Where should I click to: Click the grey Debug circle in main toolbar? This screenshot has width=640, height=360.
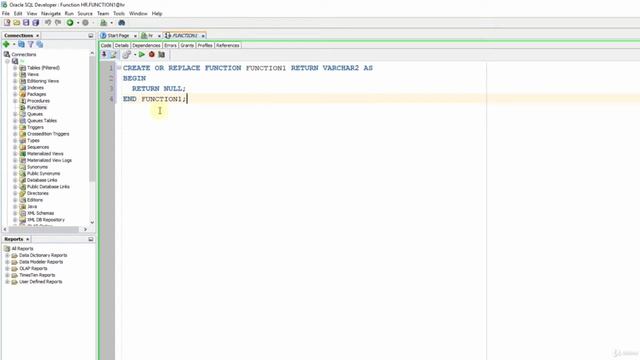pyautogui.click(x=85, y=23)
